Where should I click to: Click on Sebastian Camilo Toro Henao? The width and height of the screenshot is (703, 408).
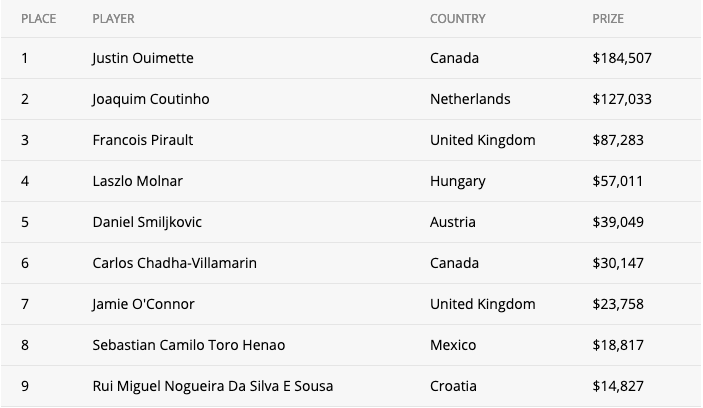pos(189,345)
